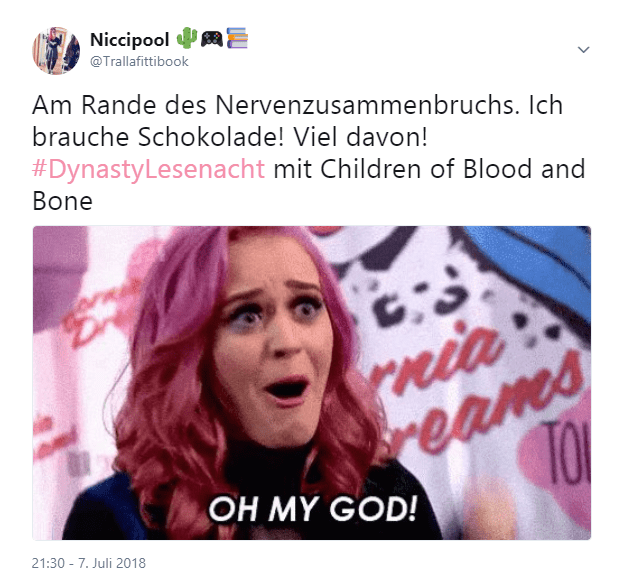This screenshot has height=579, width=619.
Task: Open Niccipool's profile picture
Action: (x=56, y=51)
